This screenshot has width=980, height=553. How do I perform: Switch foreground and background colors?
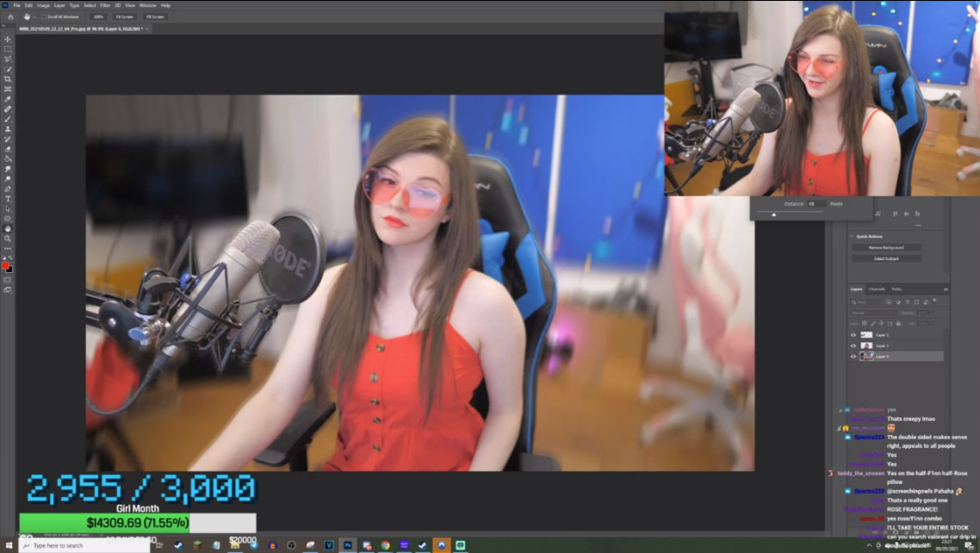[10, 258]
